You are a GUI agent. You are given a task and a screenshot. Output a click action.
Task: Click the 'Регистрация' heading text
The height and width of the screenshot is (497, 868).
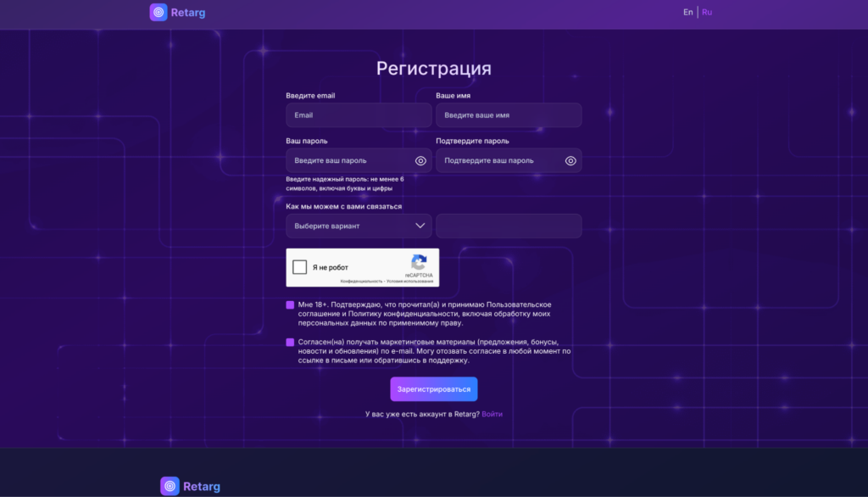click(434, 68)
